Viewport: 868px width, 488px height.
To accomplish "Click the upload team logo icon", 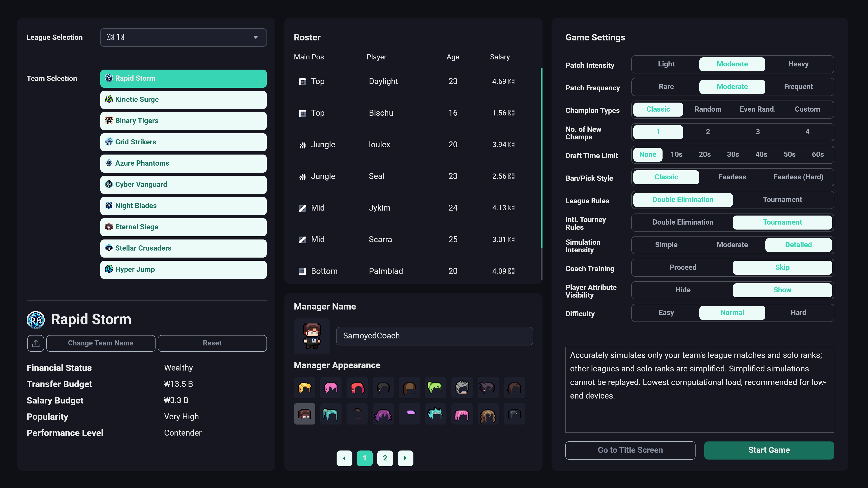I will pyautogui.click(x=36, y=343).
